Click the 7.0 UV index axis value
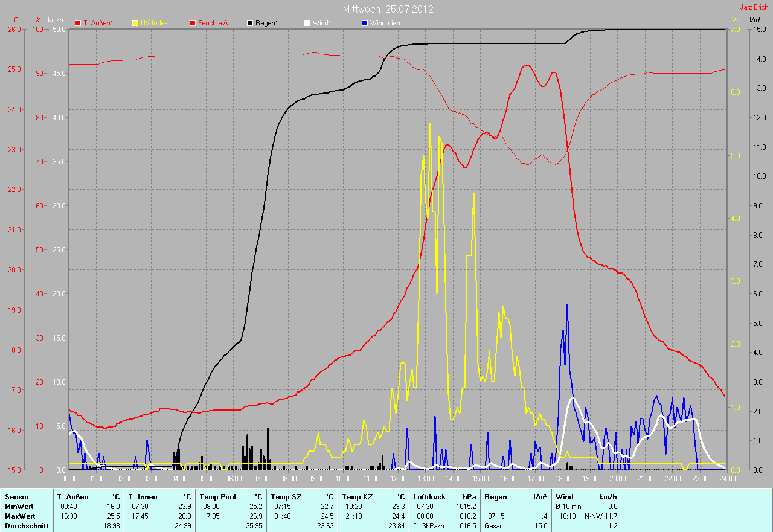 (735, 30)
